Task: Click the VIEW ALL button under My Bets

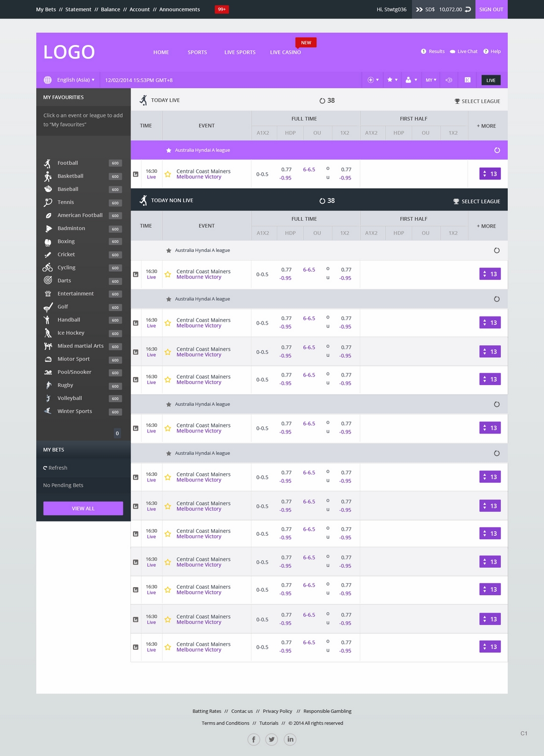Action: [x=83, y=508]
